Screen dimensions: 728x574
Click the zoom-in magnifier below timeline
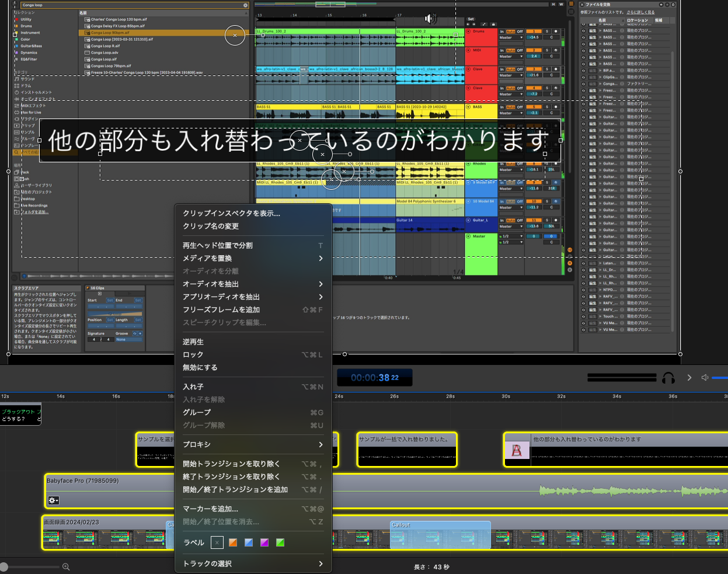66,566
